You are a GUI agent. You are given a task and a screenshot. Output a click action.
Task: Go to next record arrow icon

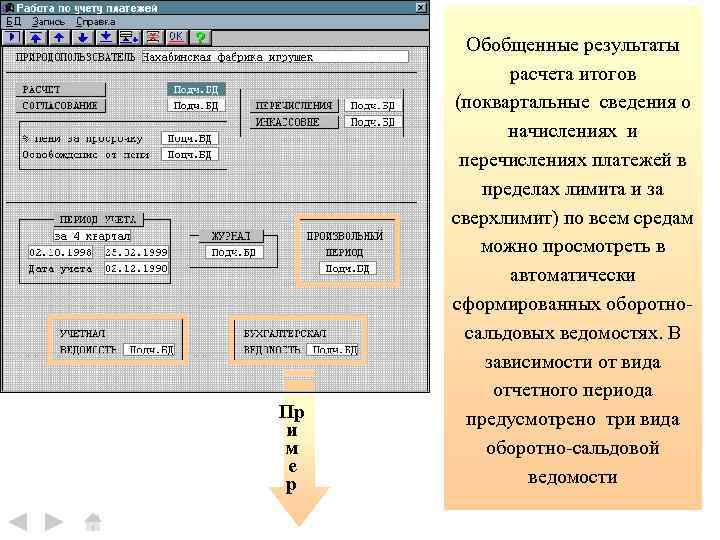[83, 37]
